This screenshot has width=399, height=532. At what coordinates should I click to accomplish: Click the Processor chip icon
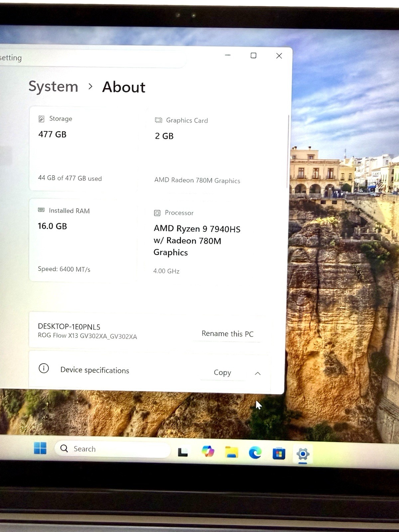tap(157, 213)
